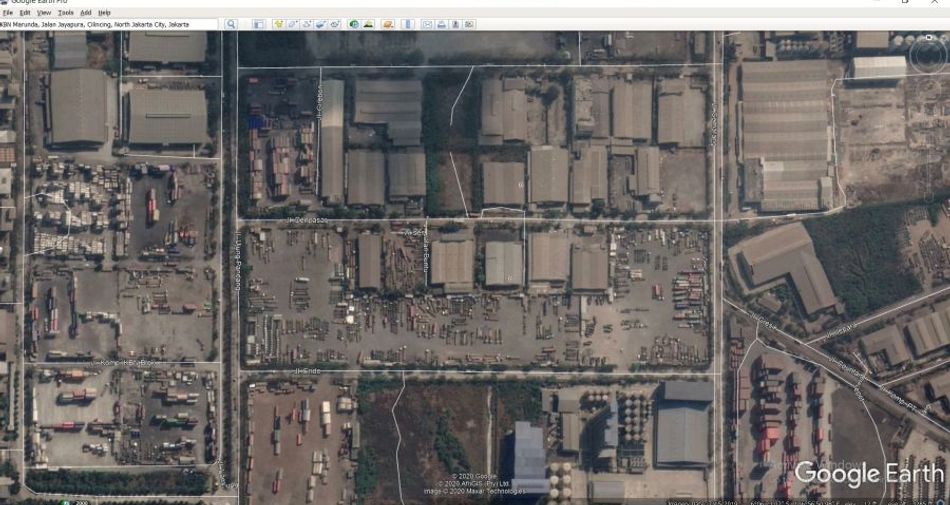Click the Jl. Denpasar road label

(307, 220)
